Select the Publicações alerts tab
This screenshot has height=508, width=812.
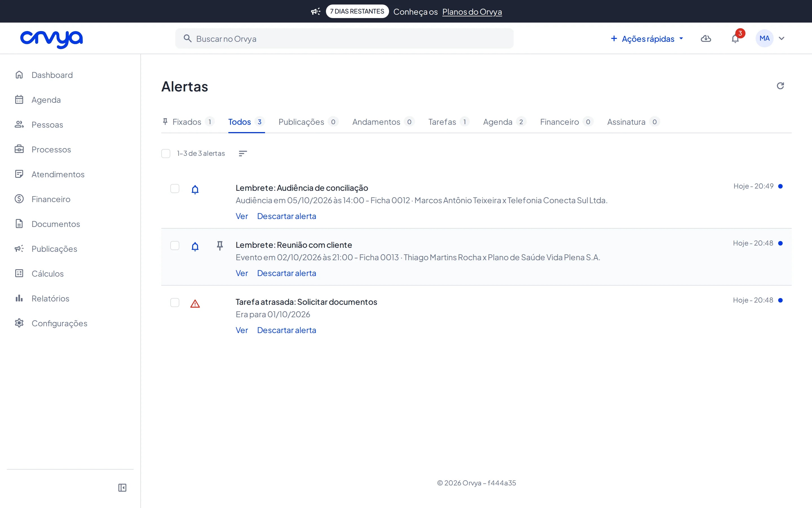point(308,122)
